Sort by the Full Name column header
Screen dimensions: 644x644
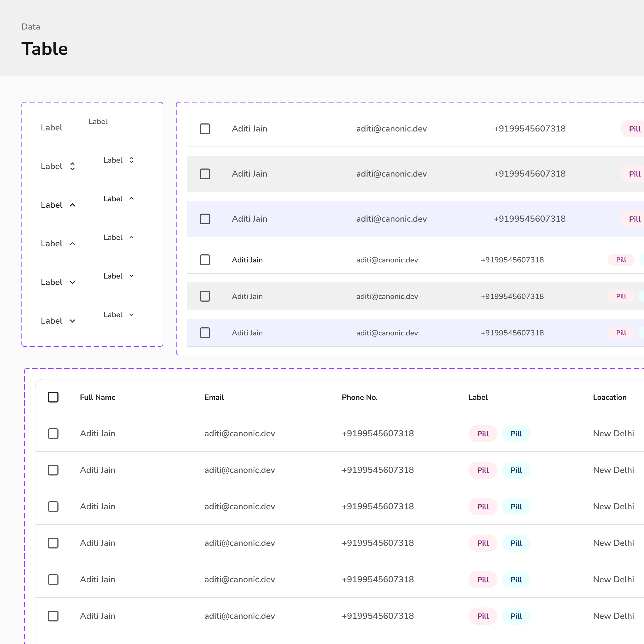tap(98, 397)
